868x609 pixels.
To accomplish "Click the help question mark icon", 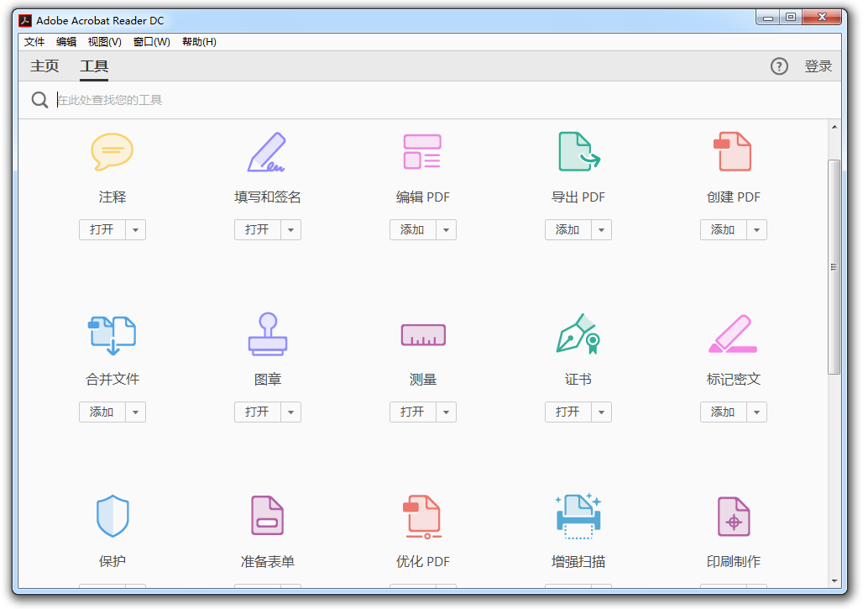I will (x=779, y=66).
